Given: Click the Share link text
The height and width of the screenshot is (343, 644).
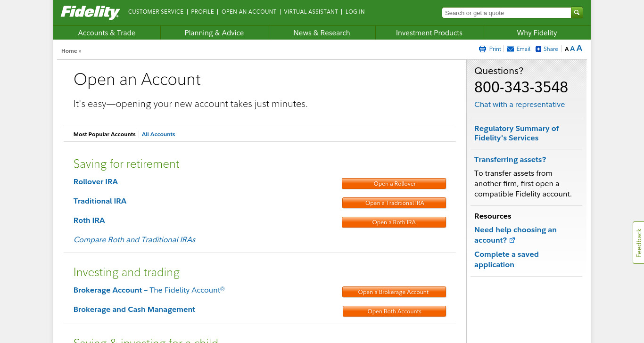Looking at the screenshot, I should [x=551, y=49].
